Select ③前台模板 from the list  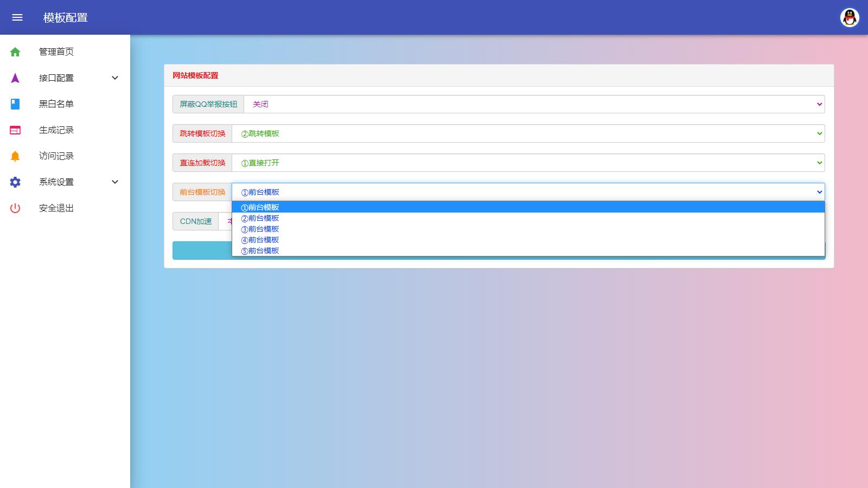(260, 229)
